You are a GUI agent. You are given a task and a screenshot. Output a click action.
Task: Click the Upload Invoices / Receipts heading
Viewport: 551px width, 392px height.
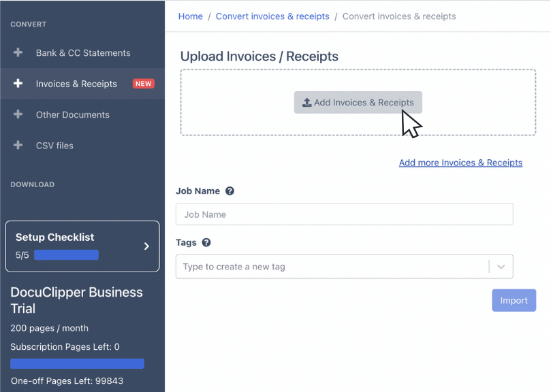pos(259,56)
